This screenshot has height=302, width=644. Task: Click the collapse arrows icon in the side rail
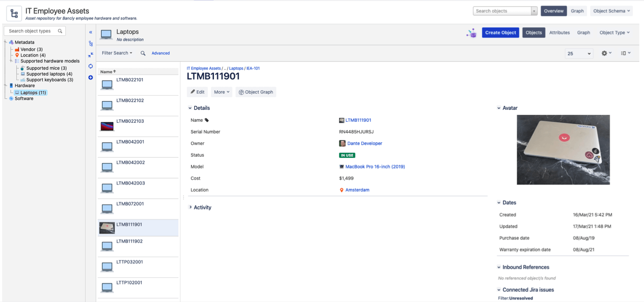click(x=91, y=55)
